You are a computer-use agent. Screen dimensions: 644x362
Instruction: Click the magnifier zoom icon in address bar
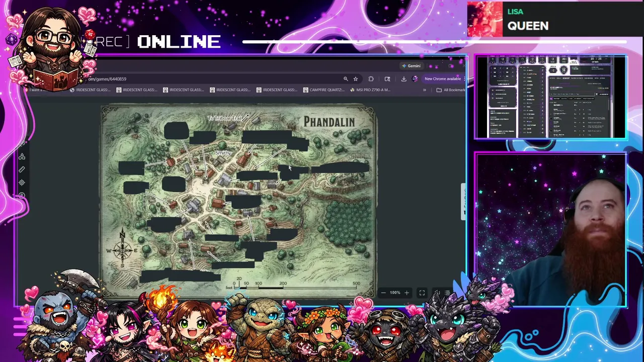(x=346, y=79)
